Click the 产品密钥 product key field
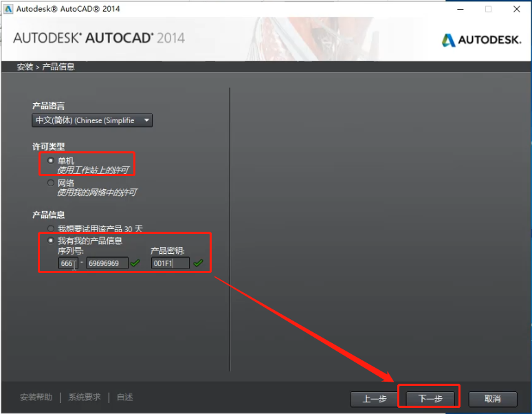Screen dimensions: 532x414 (x=170, y=263)
